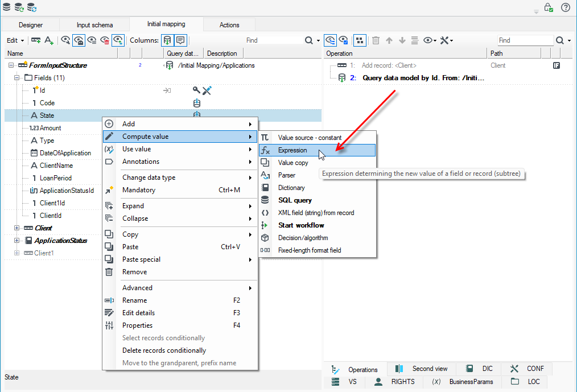Screen dimensions: 577x392
Task: Click the IF condition icon on Add record row
Action: [557, 65]
